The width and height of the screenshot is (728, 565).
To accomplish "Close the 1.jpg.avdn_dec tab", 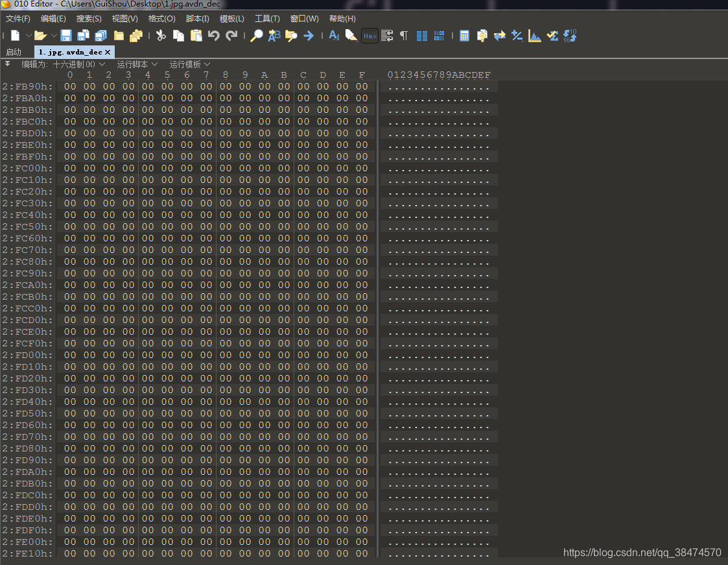I will pyautogui.click(x=108, y=52).
